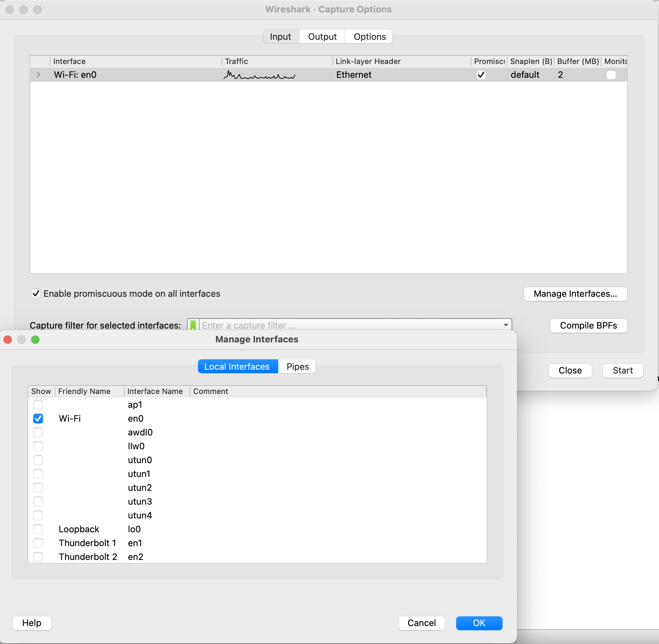This screenshot has height=644, width=659.
Task: Enable Show checkbox for utun1
Action: point(38,474)
